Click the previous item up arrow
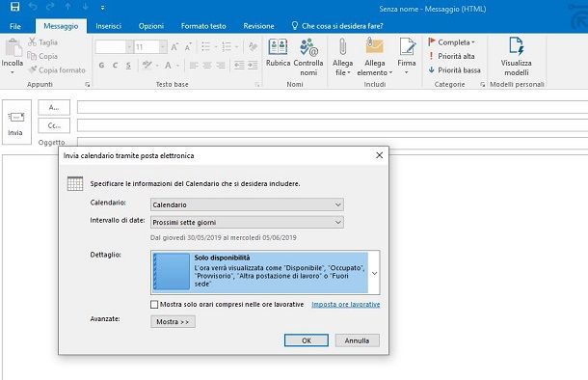 (x=68, y=7)
